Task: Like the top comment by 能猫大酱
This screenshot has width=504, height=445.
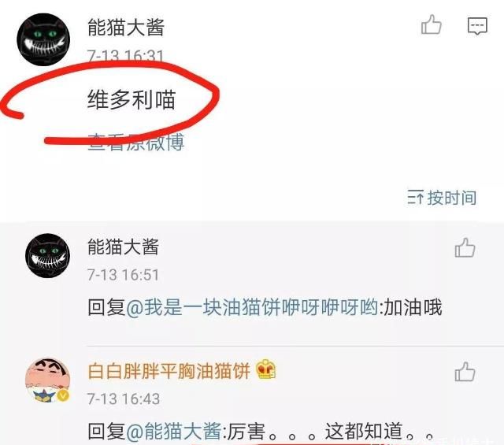Action: pyautogui.click(x=431, y=24)
